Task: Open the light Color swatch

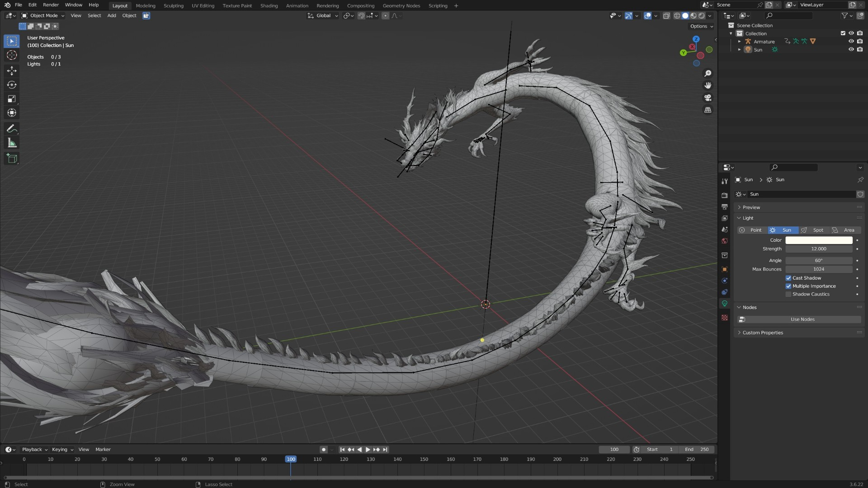Action: coord(819,240)
